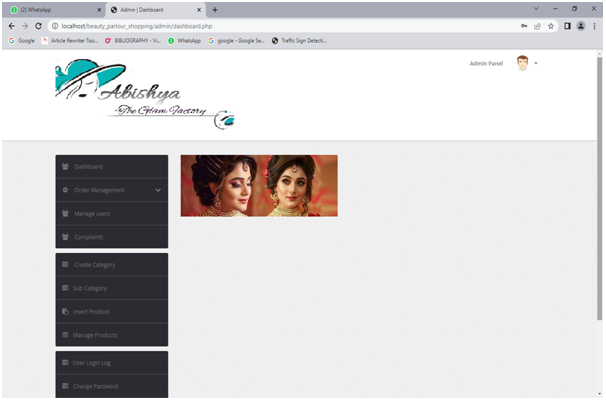Expand Order Management chevron
606x400 pixels.
pyautogui.click(x=158, y=190)
